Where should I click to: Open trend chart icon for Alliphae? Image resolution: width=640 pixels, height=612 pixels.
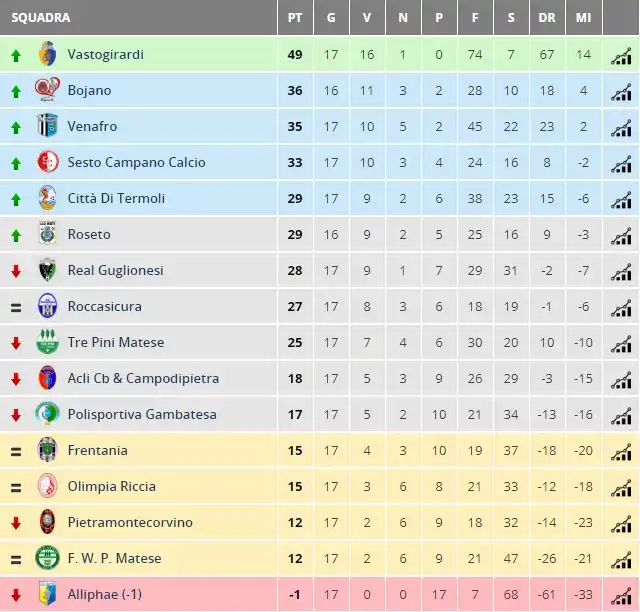[621, 596]
